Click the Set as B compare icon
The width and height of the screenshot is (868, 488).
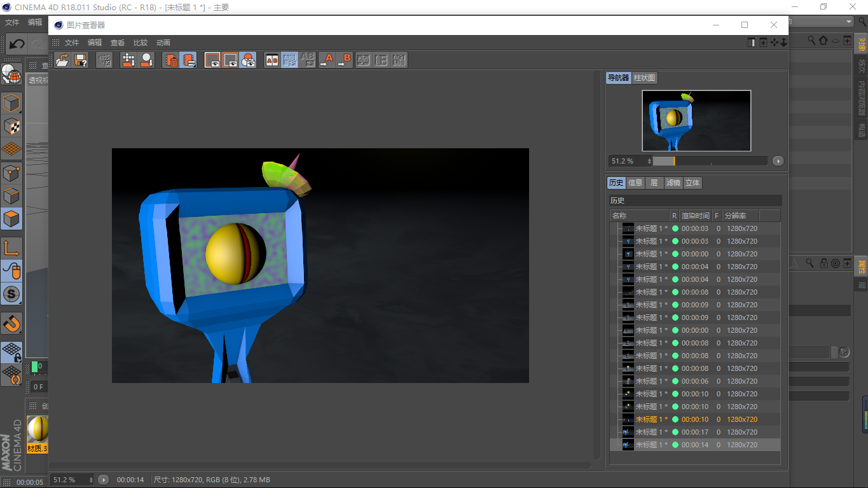344,60
